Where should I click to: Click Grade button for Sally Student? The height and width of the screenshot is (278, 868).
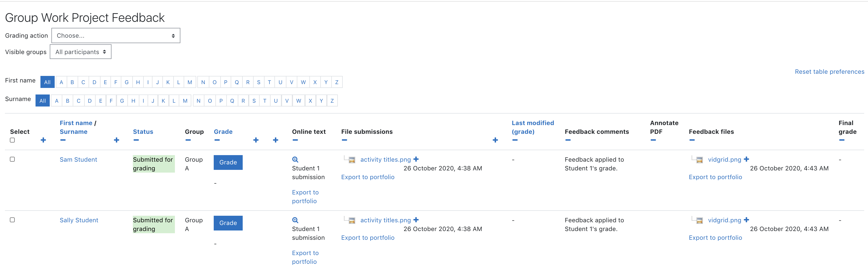[228, 223]
